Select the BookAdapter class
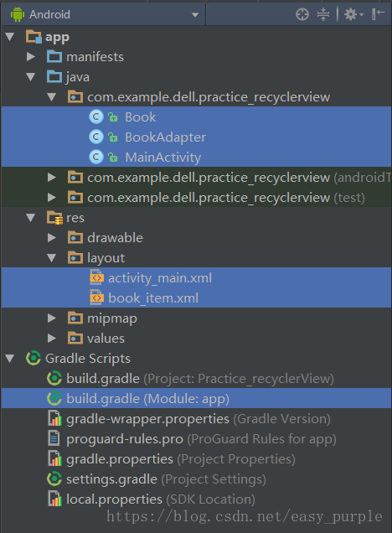The width and height of the screenshot is (392, 533). coord(196,137)
